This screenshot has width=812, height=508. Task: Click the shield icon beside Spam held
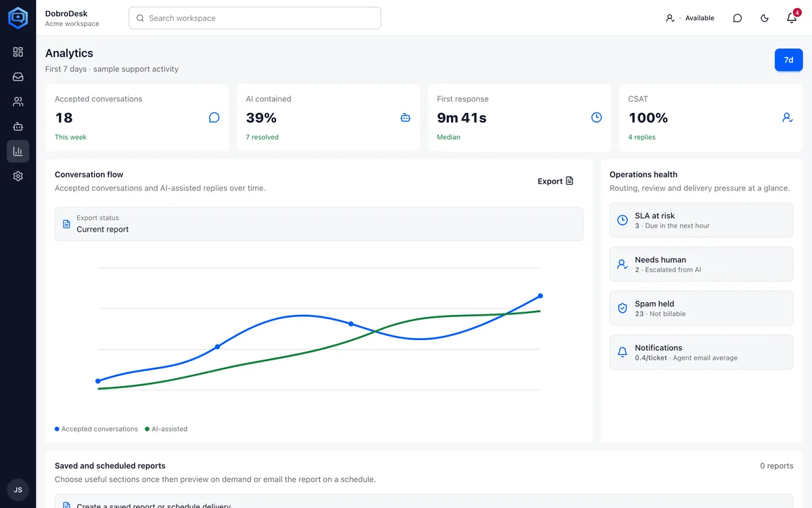point(623,308)
